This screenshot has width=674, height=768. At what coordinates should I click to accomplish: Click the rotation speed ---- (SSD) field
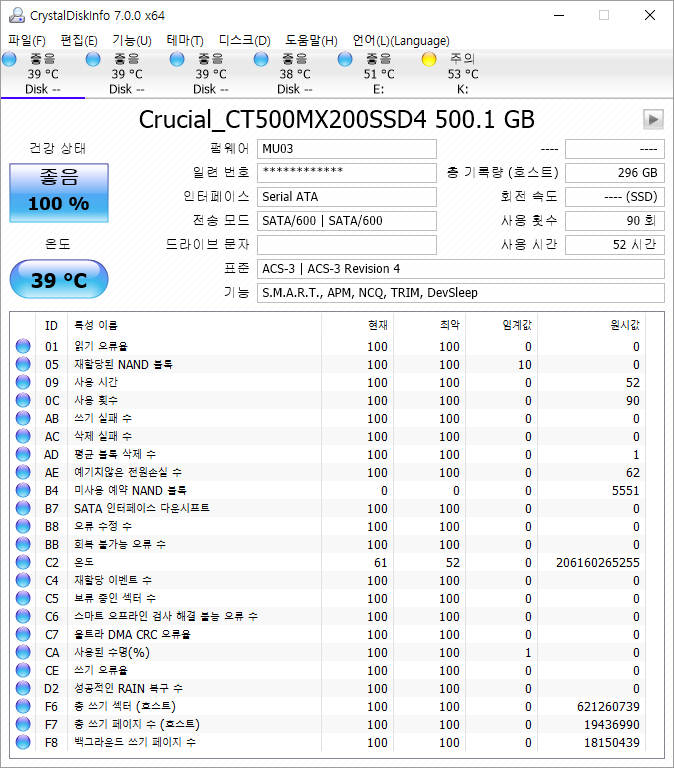615,197
